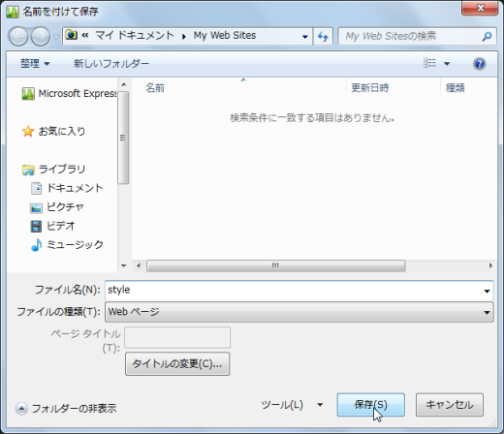Close the 名前を付けて保存 dialog
Screen dimensions: 504x434
click(480, 8)
